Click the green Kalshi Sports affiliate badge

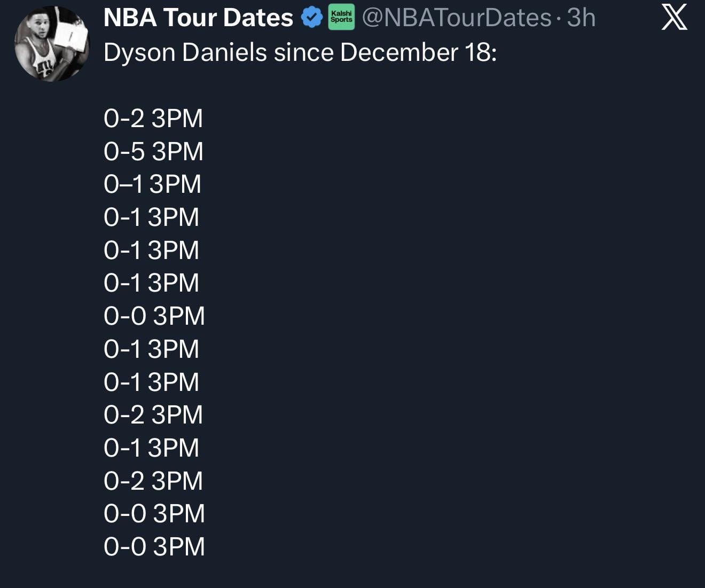(341, 18)
